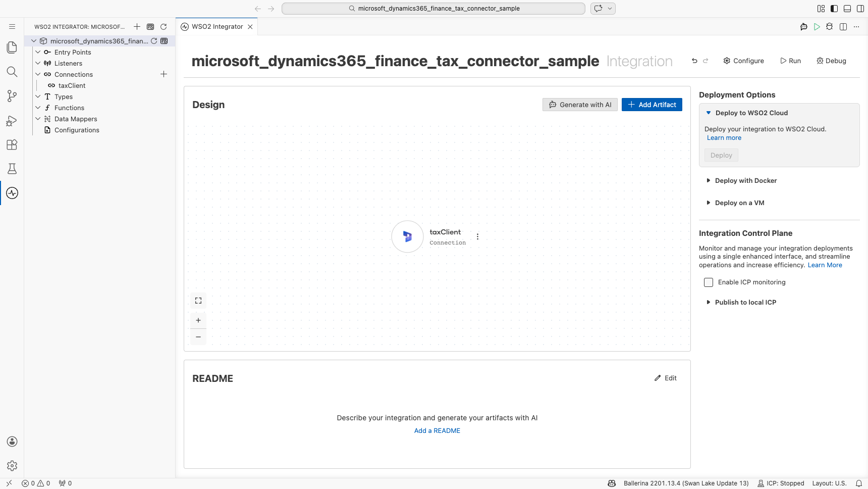Open the Search view in activity bar
The image size is (868, 489).
[x=12, y=72]
